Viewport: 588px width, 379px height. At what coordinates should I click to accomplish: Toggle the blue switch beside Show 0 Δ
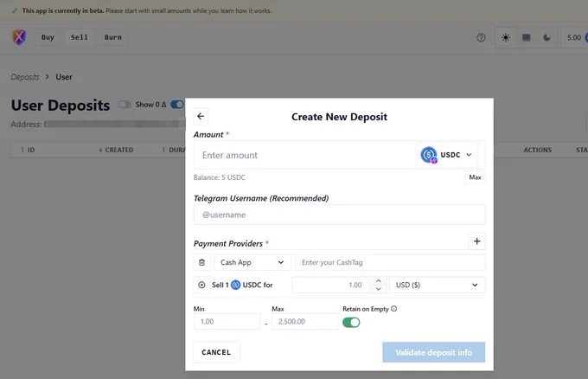[177, 105]
